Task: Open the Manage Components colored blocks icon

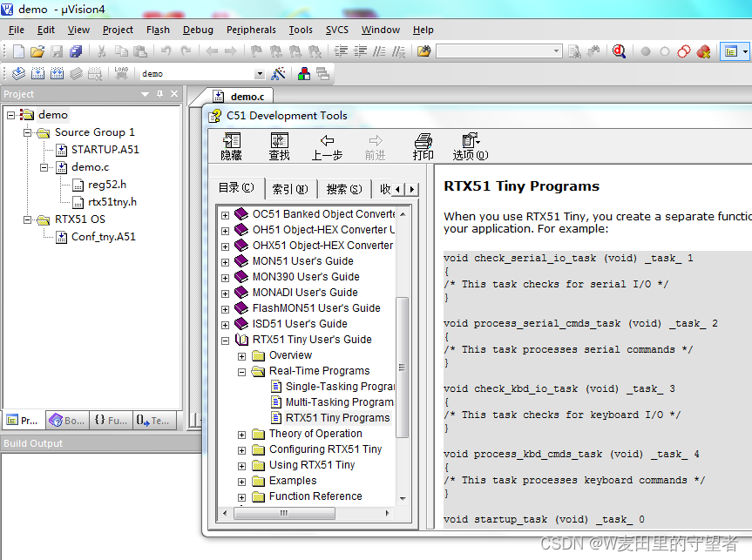Action: click(x=303, y=73)
